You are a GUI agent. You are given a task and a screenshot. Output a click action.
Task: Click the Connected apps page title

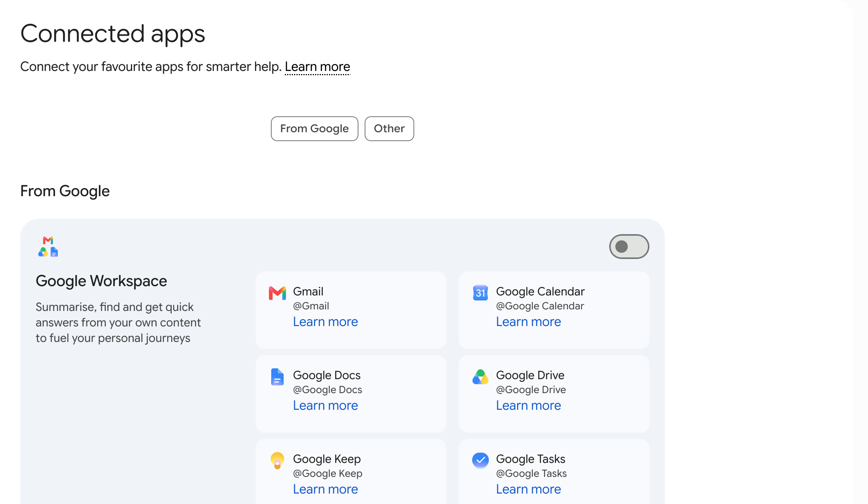(112, 34)
